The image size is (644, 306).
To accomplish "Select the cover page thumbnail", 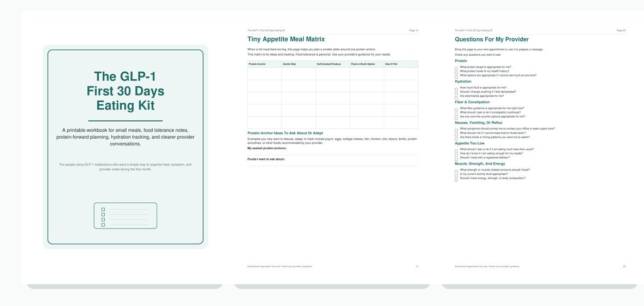I will 126,147.
